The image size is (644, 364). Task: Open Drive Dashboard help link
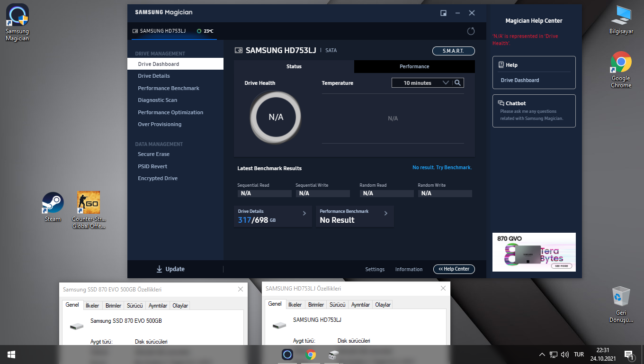tap(520, 80)
